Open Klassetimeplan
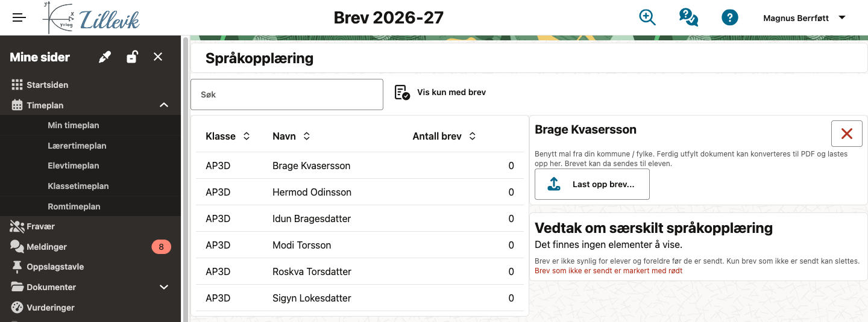Image resolution: width=868 pixels, height=322 pixels. pos(78,186)
